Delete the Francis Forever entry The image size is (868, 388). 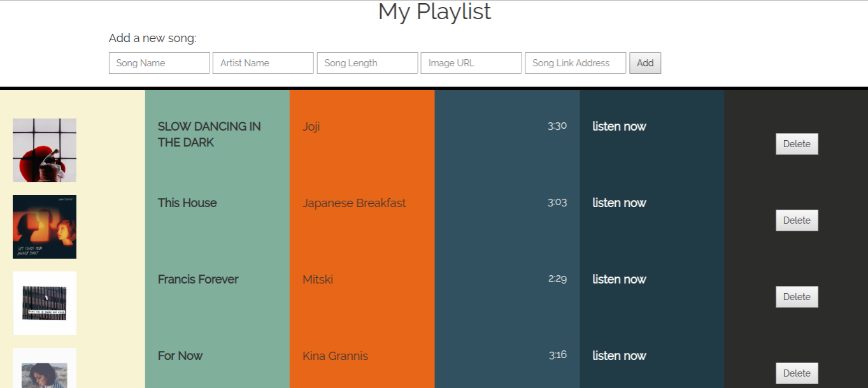tap(797, 297)
